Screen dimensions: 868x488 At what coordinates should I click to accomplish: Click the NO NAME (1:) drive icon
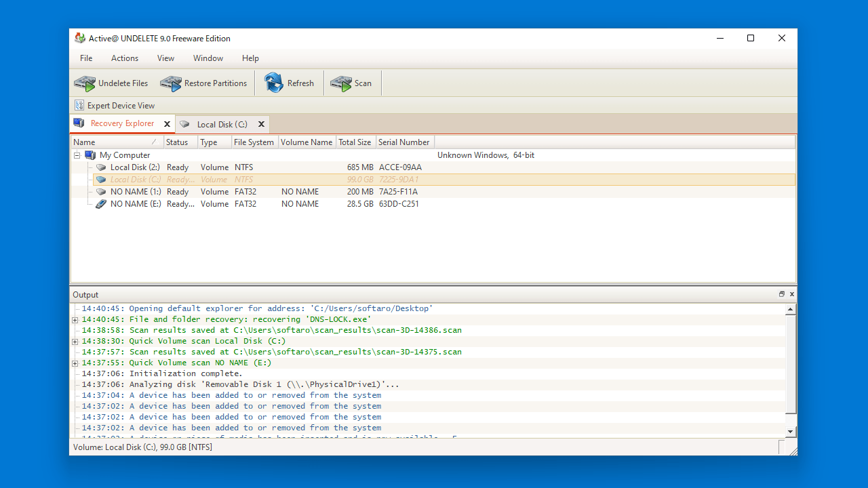click(x=101, y=192)
